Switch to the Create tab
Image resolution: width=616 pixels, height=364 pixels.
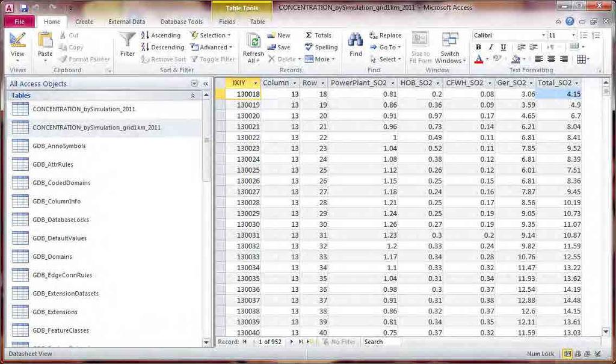point(84,22)
